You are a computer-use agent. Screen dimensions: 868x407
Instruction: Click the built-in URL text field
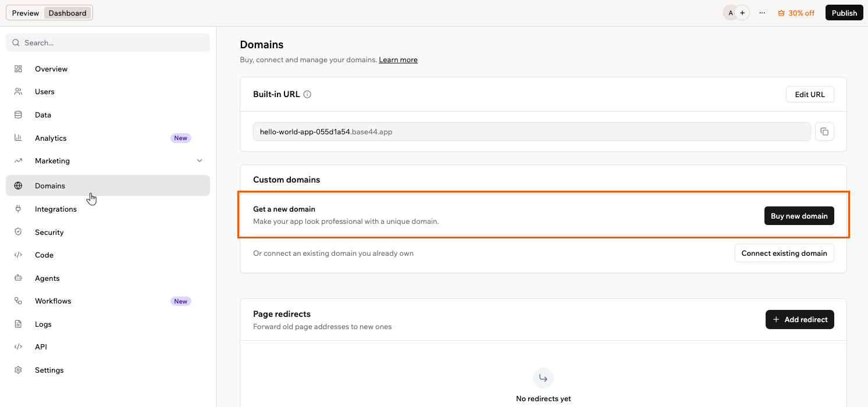point(532,131)
